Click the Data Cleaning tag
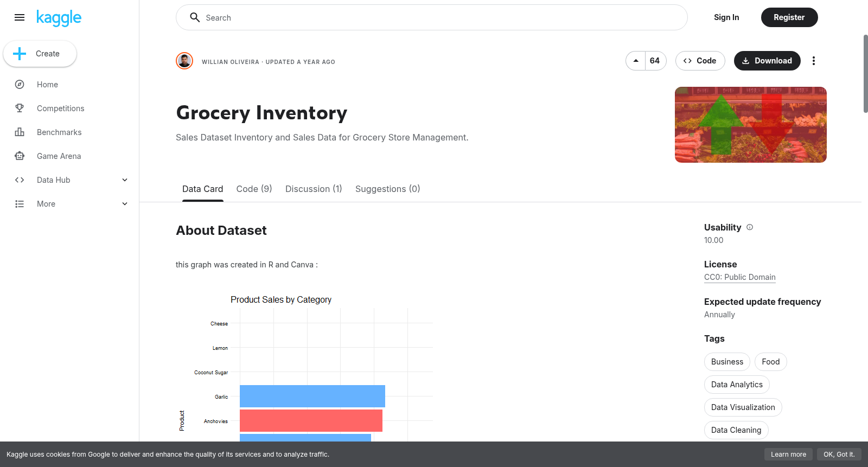Screen dimensions: 868x467 [736, 430]
